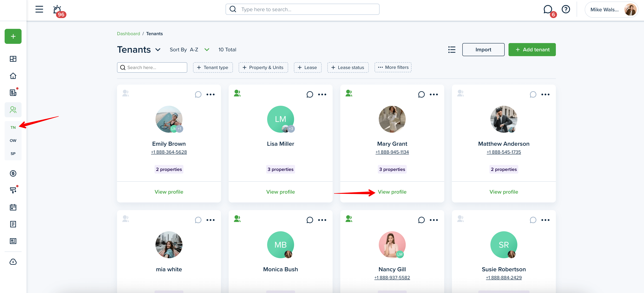View profile of Mary Grant
The width and height of the screenshot is (644, 293).
(x=392, y=192)
